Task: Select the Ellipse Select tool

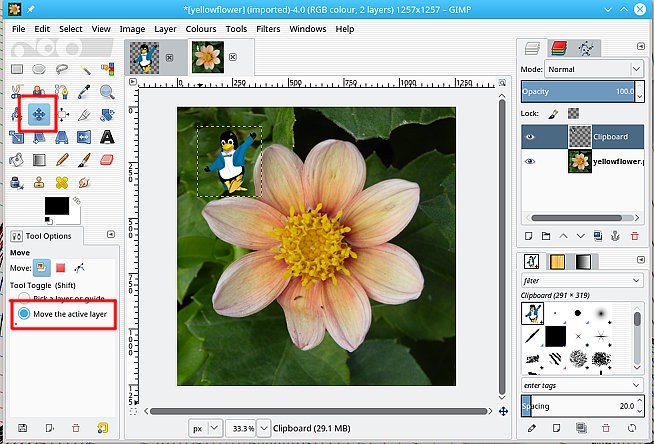Action: click(x=39, y=69)
